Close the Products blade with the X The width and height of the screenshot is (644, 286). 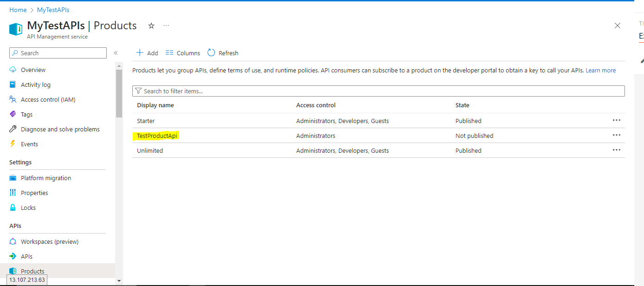pyautogui.click(x=618, y=26)
